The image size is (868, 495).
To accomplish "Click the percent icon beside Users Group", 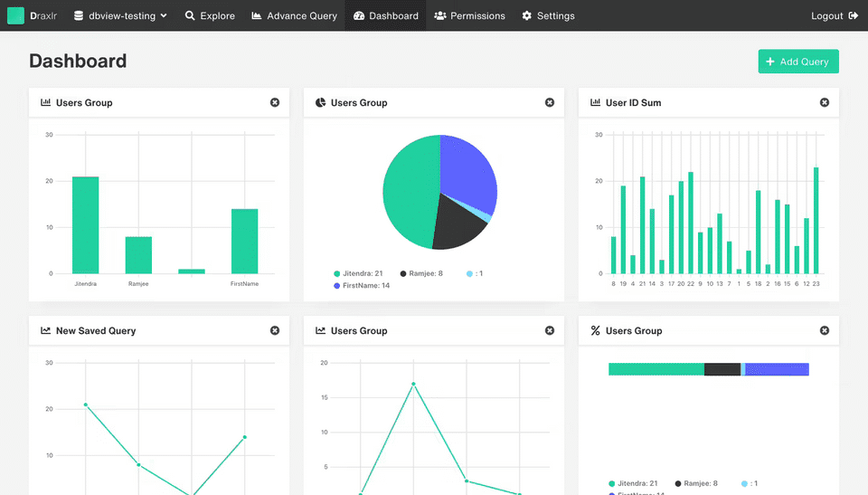I will [x=595, y=330].
